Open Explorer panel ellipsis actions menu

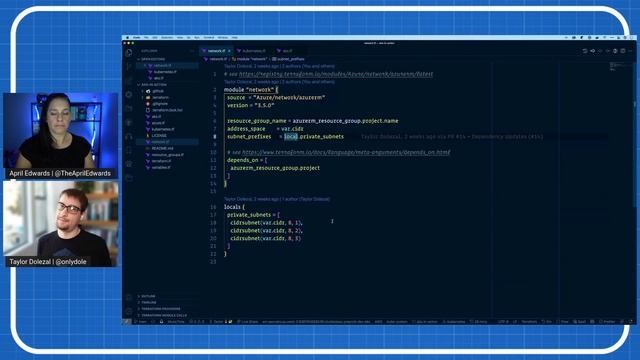click(192, 51)
